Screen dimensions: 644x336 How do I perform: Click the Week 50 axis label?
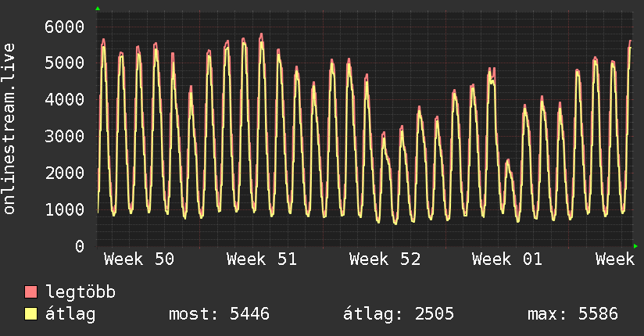pyautogui.click(x=139, y=259)
